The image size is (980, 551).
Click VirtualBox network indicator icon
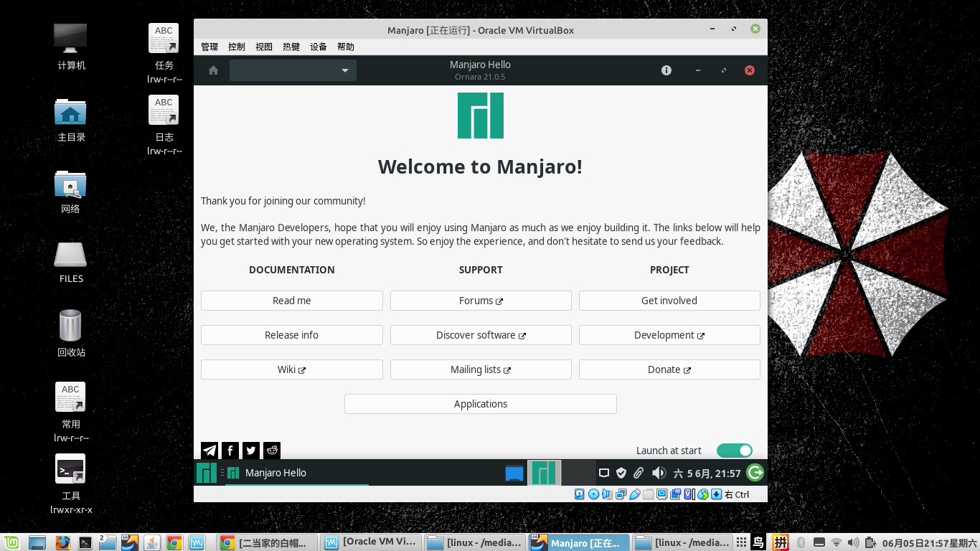pyautogui.click(x=621, y=494)
